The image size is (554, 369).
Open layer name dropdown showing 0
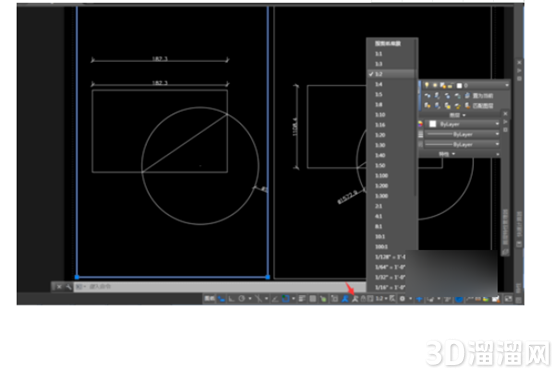click(483, 85)
